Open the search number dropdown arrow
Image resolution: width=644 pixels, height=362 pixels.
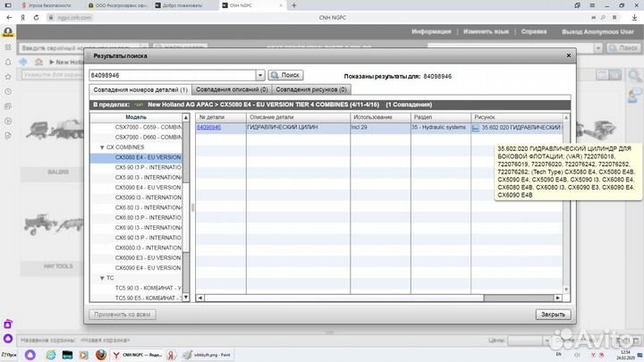click(260, 76)
